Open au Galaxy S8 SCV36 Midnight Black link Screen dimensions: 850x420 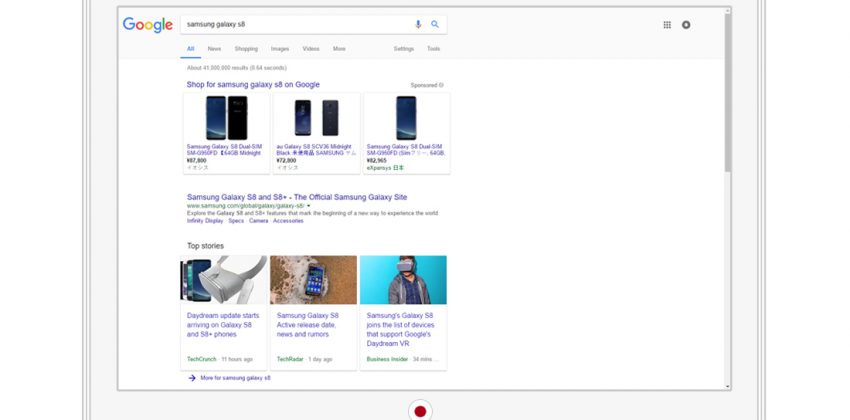[317, 150]
